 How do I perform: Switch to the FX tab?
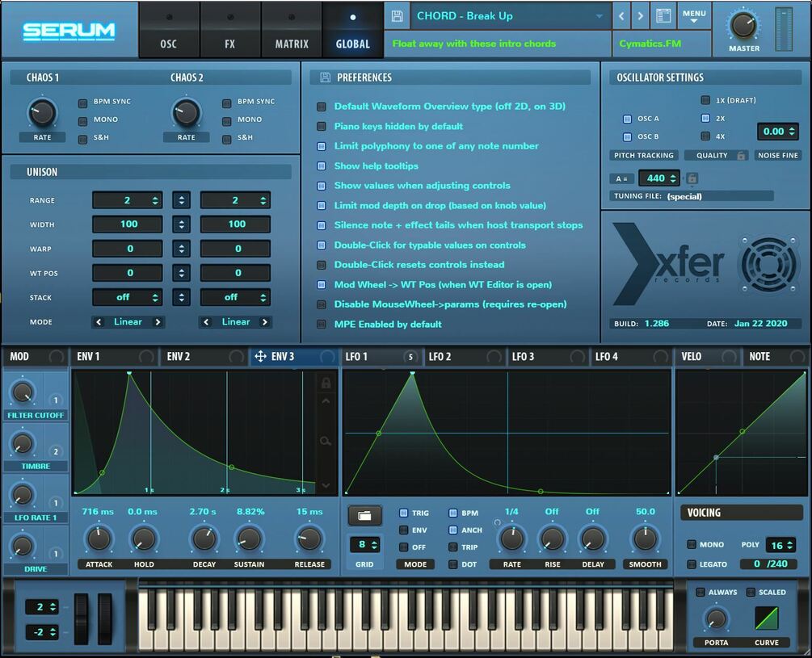pyautogui.click(x=230, y=30)
